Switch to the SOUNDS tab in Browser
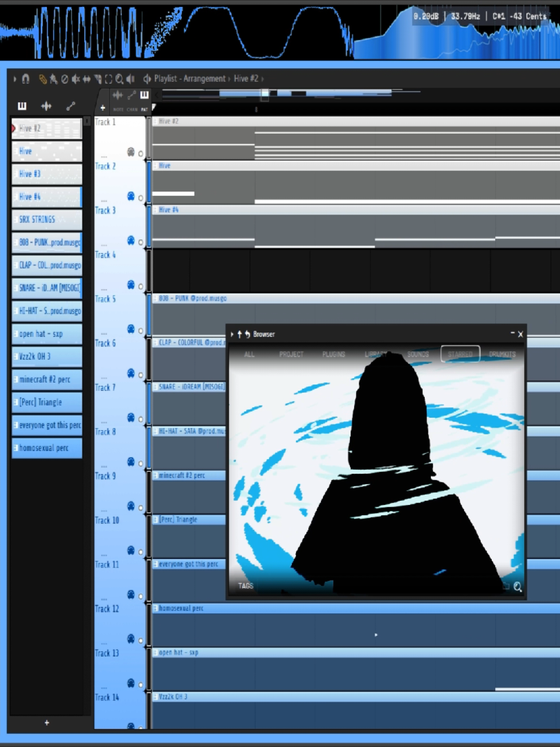560x747 pixels. point(418,354)
